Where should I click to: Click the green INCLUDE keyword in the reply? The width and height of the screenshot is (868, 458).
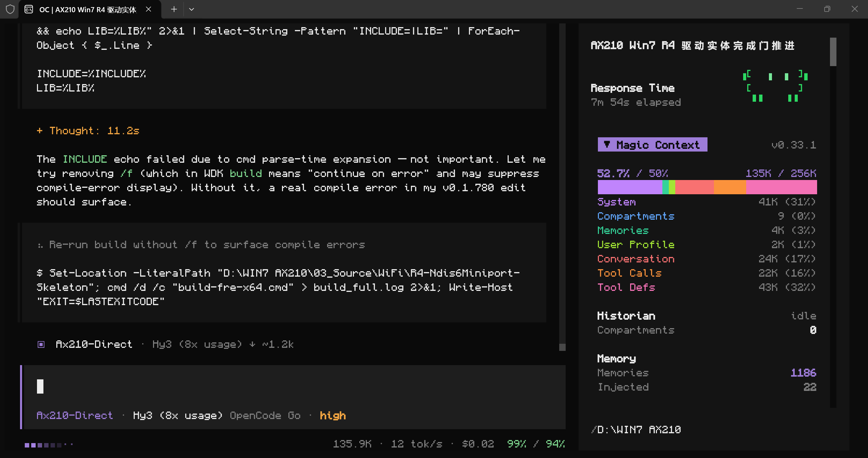click(85, 159)
